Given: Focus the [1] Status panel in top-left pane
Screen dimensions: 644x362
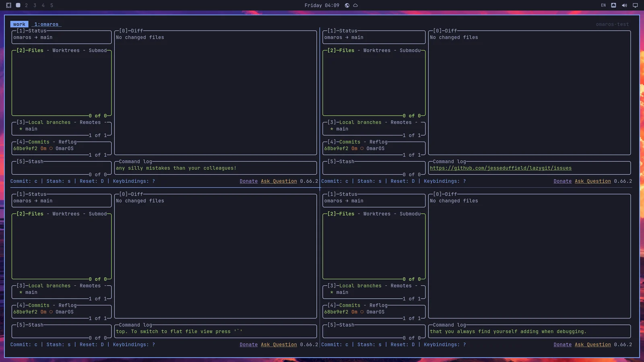Looking at the screenshot, I should pyautogui.click(x=62, y=37).
